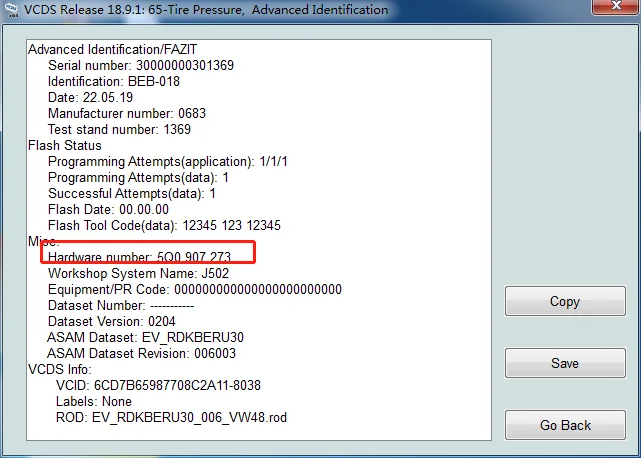Click the Dataset Number line

tap(121, 305)
